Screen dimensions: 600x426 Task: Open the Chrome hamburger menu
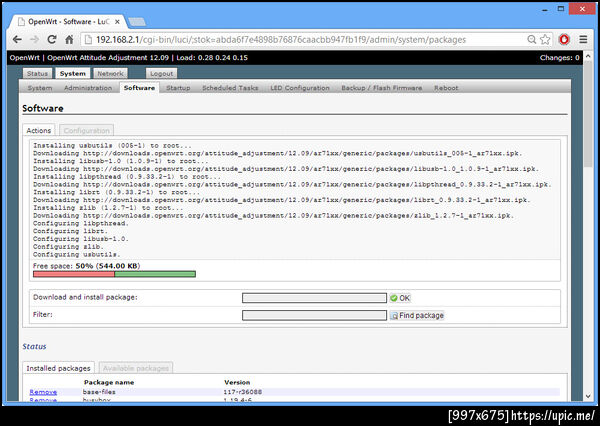pos(583,39)
